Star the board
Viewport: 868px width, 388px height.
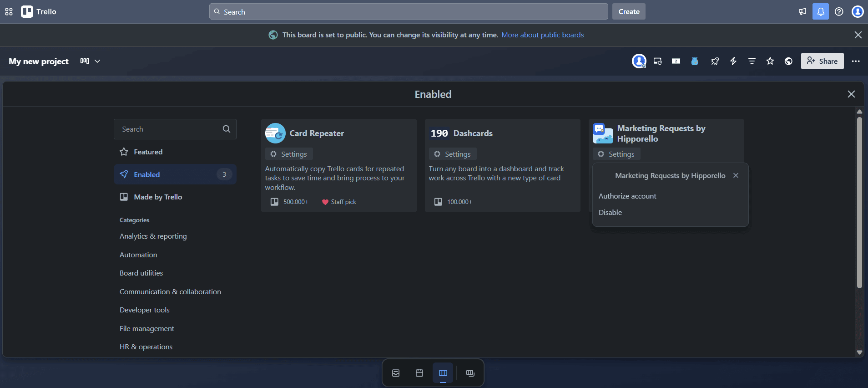tap(770, 61)
